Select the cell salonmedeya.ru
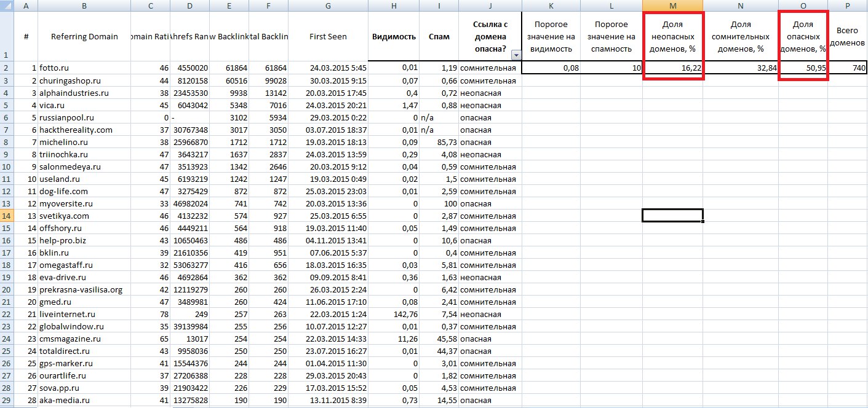This screenshot has height=408, width=868. [x=84, y=167]
